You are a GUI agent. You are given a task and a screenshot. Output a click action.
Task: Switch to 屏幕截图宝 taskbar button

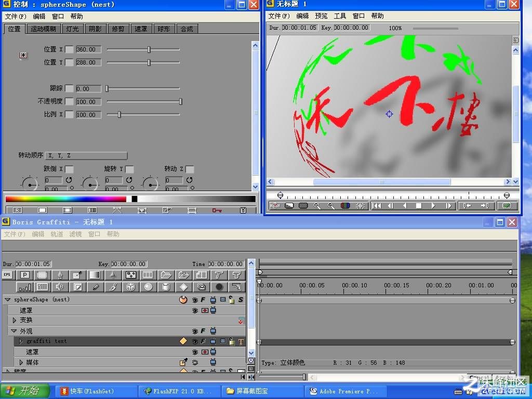[263, 391]
